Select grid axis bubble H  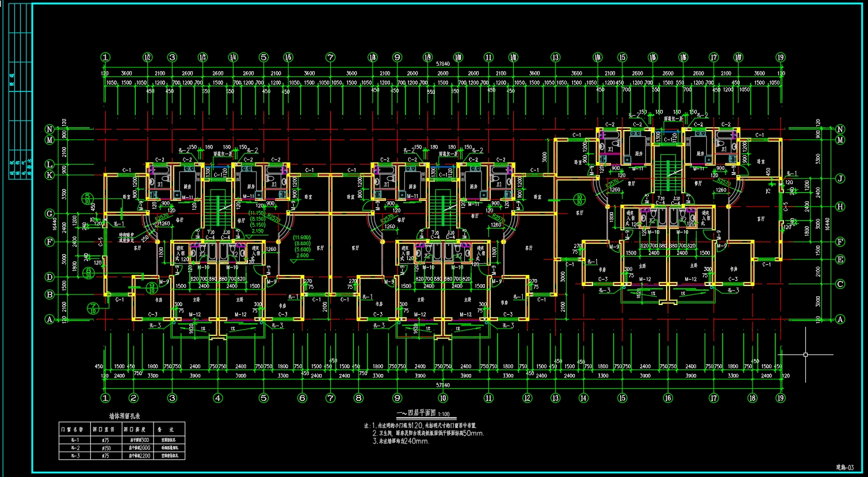click(824, 207)
